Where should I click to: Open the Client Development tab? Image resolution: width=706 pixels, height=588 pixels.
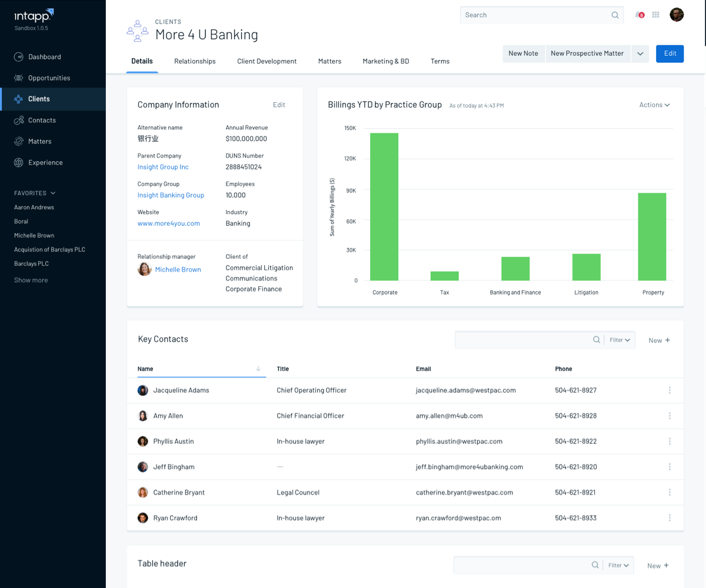(x=267, y=61)
